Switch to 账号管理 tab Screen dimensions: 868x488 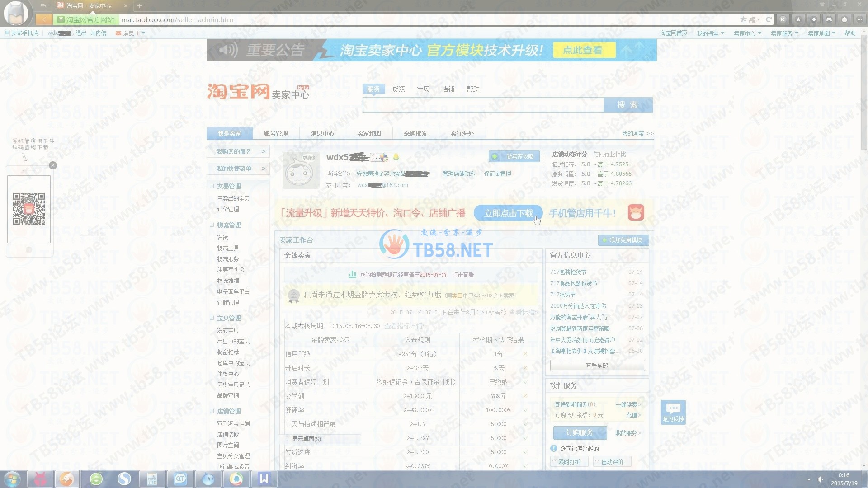(x=276, y=133)
